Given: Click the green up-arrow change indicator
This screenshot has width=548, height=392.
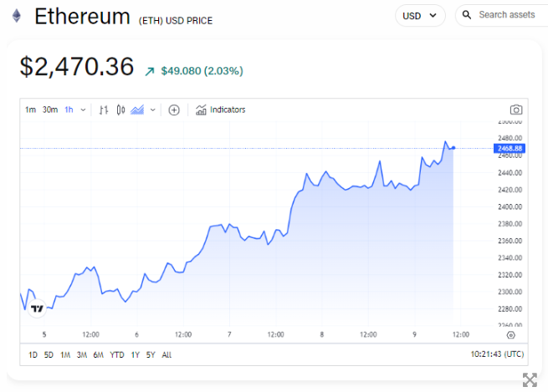Looking at the screenshot, I should coord(150,72).
